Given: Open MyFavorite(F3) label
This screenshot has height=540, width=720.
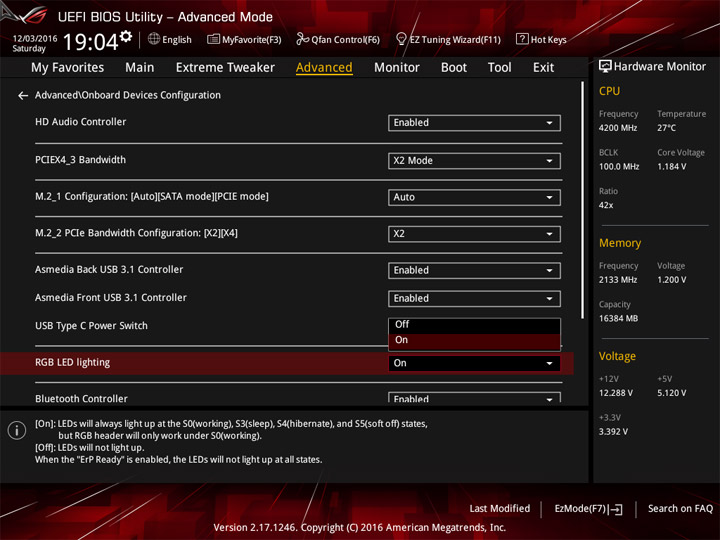Looking at the screenshot, I should click(252, 40).
